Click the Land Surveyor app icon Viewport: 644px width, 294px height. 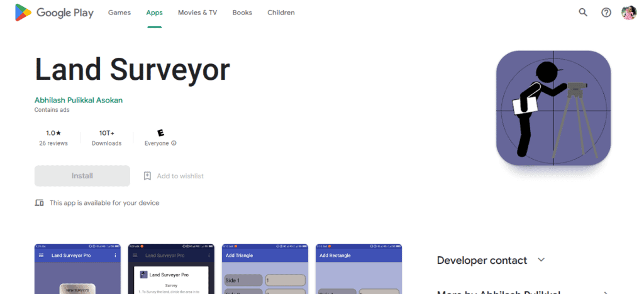(553, 108)
